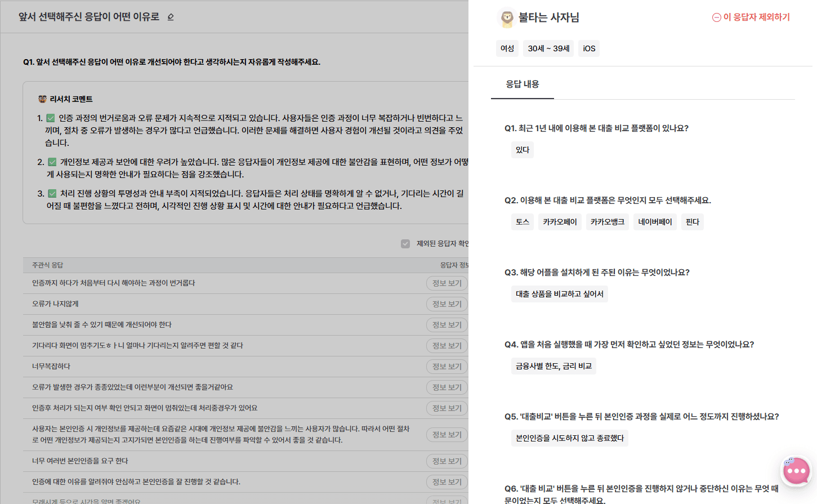Image resolution: width=817 pixels, height=504 pixels.
Task: Click the 여성 gender tag
Action: pos(507,48)
